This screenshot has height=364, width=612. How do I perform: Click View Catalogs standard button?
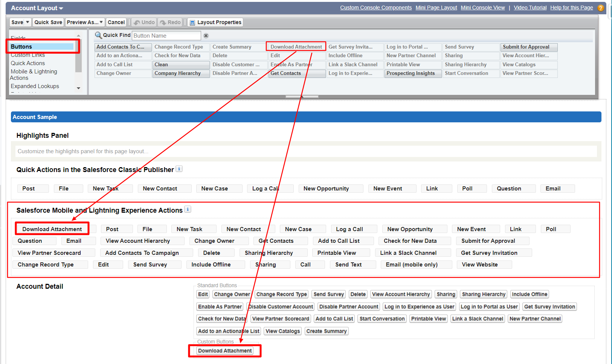283,331
